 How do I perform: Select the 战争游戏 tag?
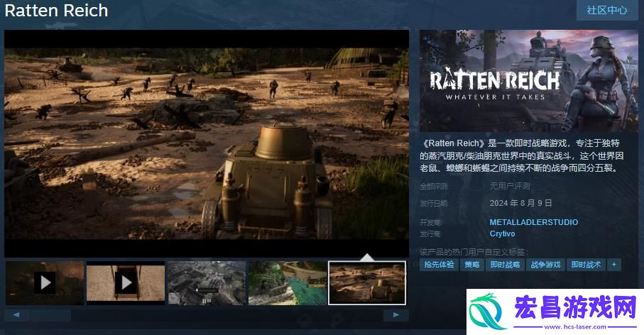click(545, 265)
